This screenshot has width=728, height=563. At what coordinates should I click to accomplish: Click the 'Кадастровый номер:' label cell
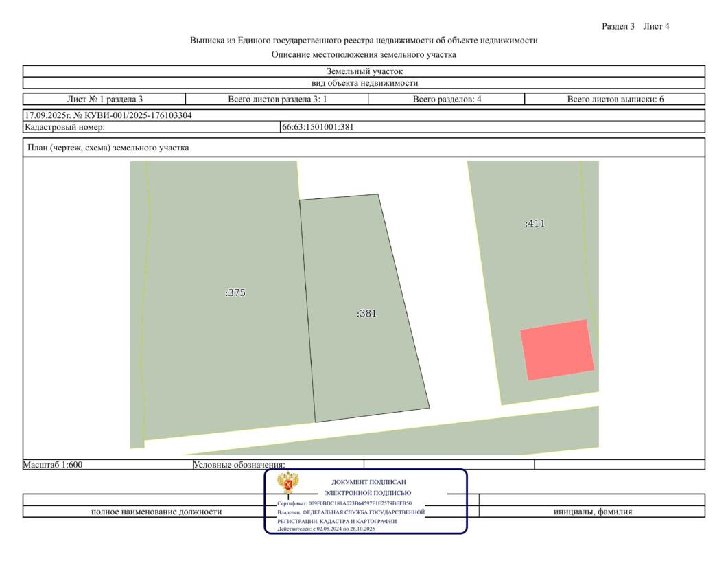point(64,127)
